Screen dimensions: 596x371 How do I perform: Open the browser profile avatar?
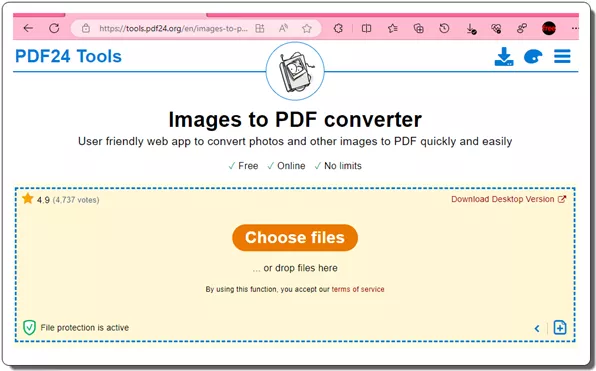coord(549,28)
